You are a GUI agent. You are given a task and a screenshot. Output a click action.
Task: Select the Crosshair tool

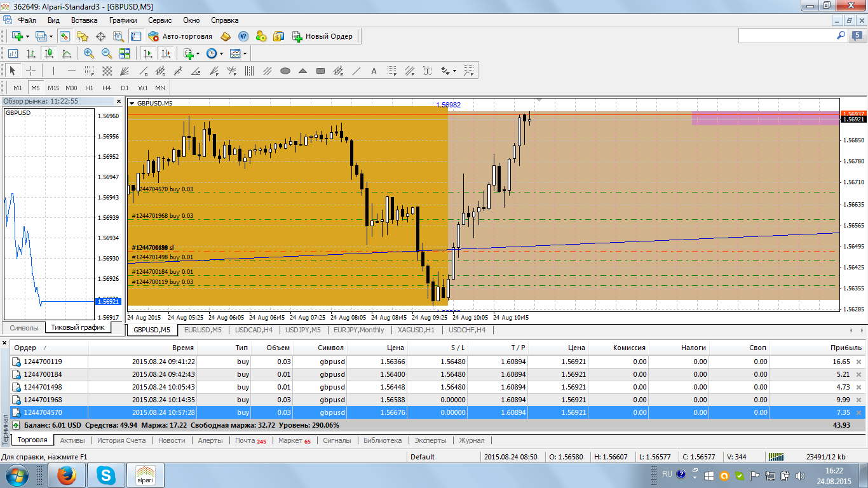point(31,71)
